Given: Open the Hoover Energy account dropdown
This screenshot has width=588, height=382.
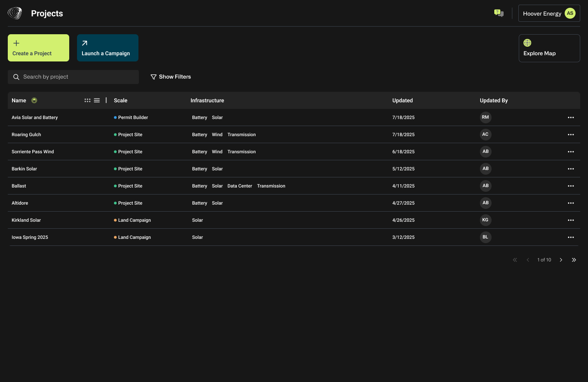Looking at the screenshot, I should pyautogui.click(x=549, y=13).
